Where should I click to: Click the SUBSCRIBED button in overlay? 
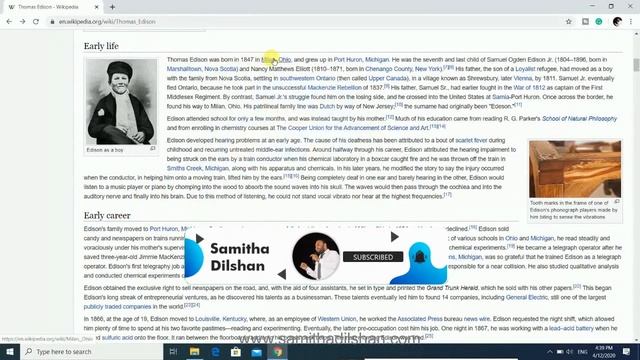[x=373, y=257]
